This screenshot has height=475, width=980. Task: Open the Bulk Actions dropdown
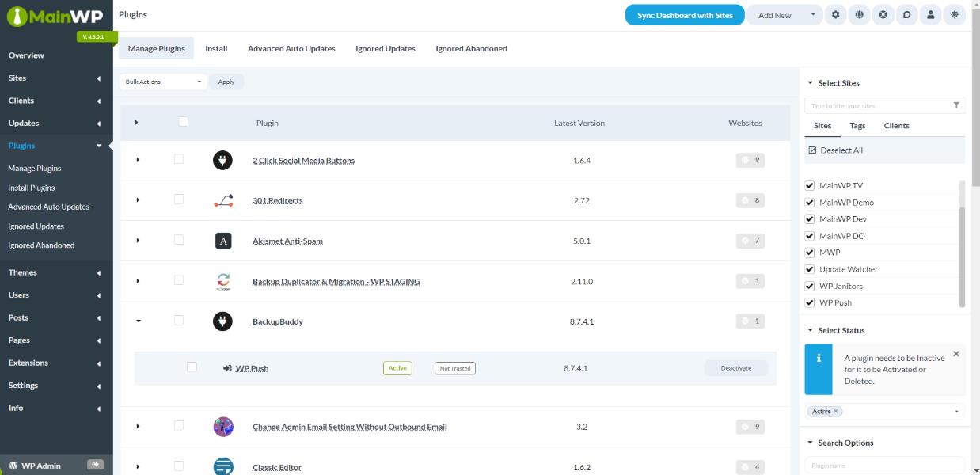(x=163, y=82)
